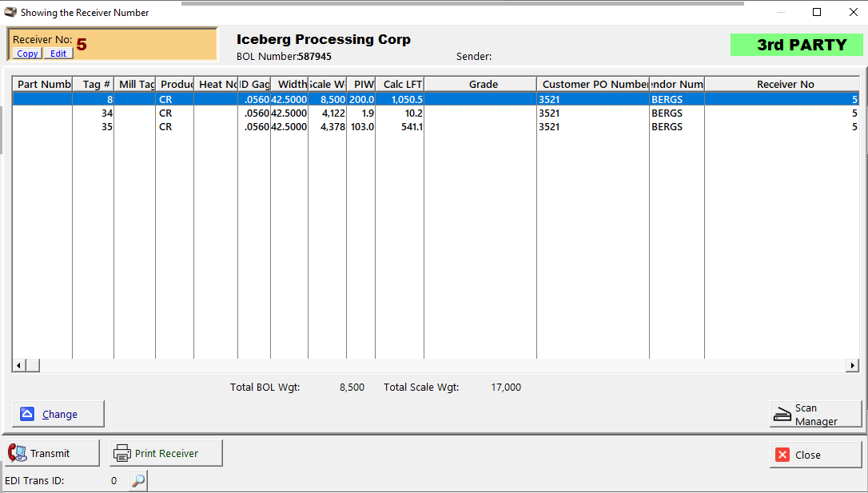Sort by the Width column header
Image resolution: width=868 pixels, height=493 pixels.
click(x=289, y=84)
